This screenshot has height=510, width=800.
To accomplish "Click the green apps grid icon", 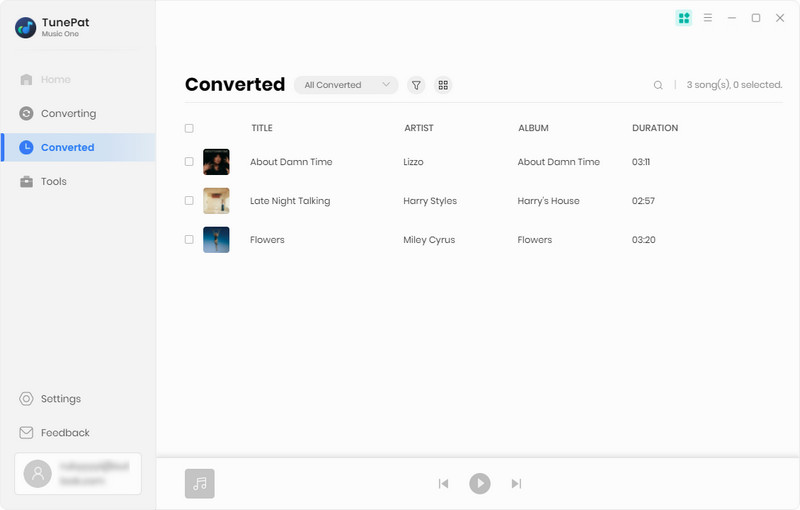I will pyautogui.click(x=684, y=18).
